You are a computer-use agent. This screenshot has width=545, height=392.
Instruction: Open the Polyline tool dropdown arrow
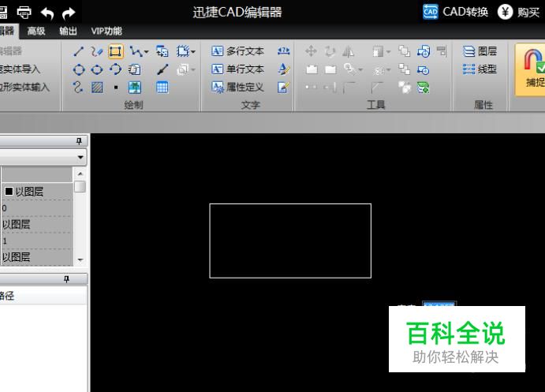coord(146,52)
